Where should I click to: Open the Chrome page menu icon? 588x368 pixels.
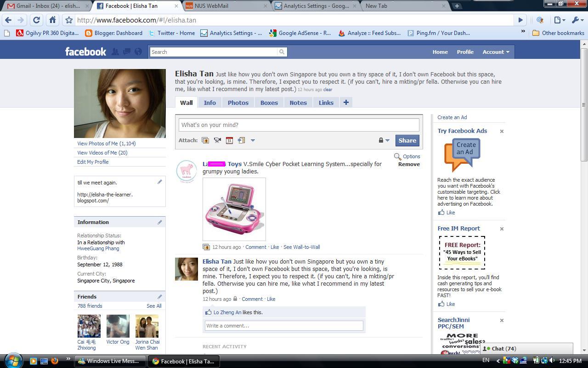[559, 20]
